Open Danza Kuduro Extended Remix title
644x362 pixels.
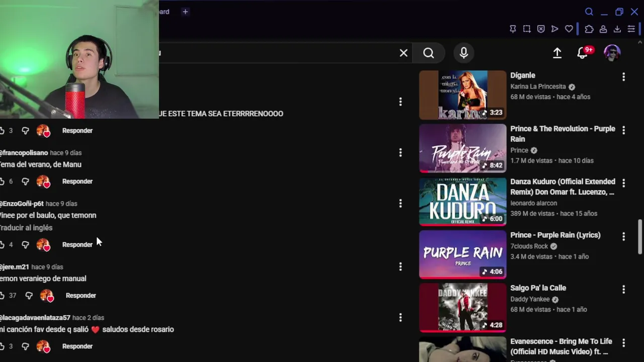click(562, 187)
